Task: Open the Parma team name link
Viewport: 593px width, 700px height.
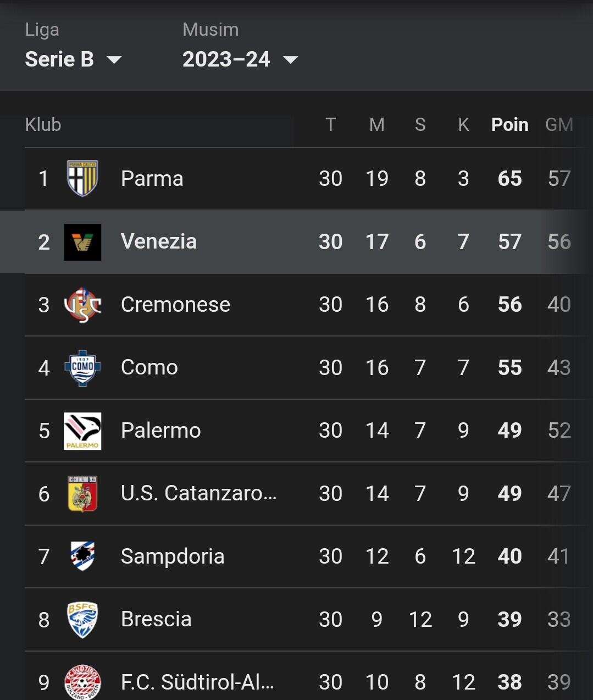Action: pos(152,179)
